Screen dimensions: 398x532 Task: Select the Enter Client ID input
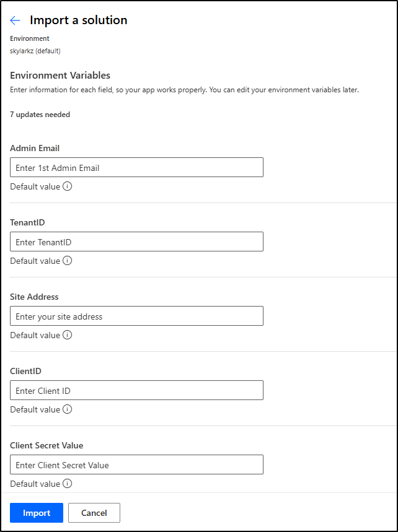tap(136, 390)
